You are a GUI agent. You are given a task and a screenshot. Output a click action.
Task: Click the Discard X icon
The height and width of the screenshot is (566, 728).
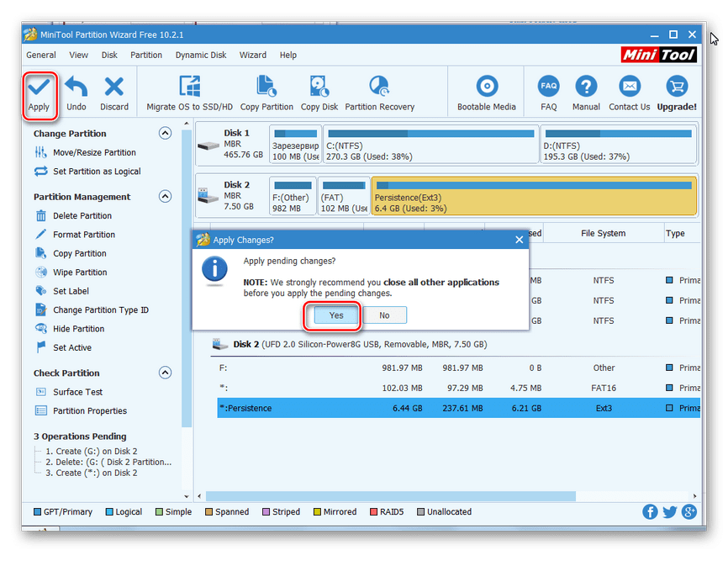pyautogui.click(x=114, y=87)
